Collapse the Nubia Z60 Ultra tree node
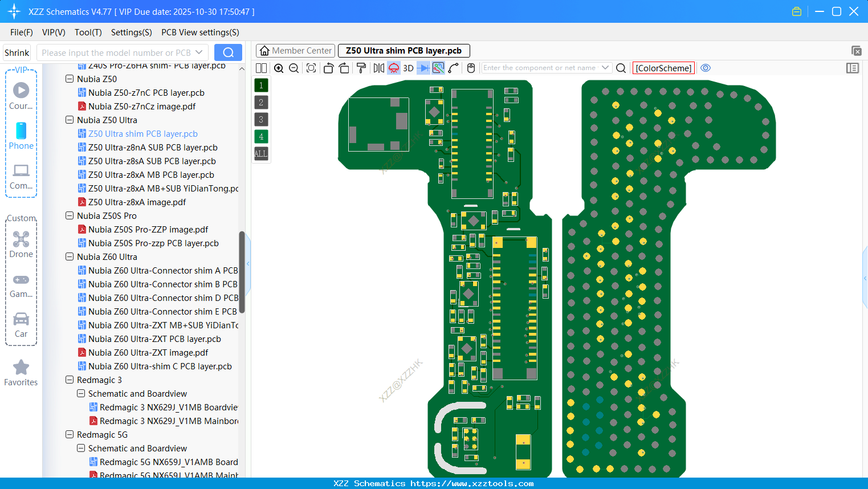Screen dimensions: 868x489 click(70, 256)
